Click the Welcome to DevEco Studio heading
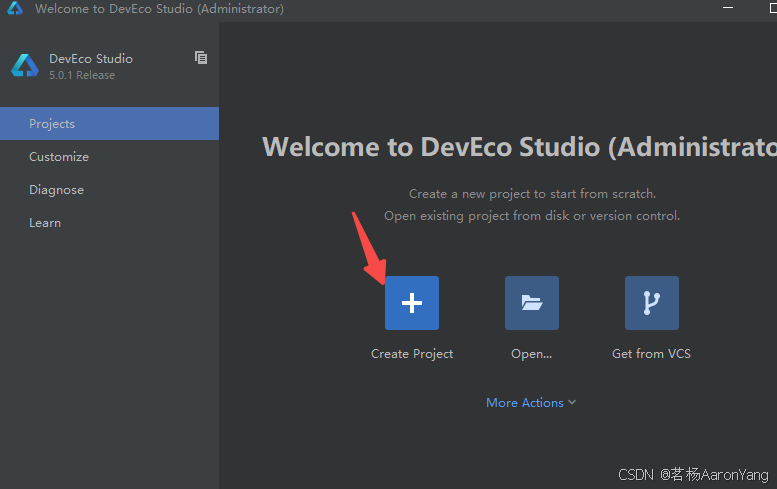The image size is (777, 489). (x=519, y=147)
